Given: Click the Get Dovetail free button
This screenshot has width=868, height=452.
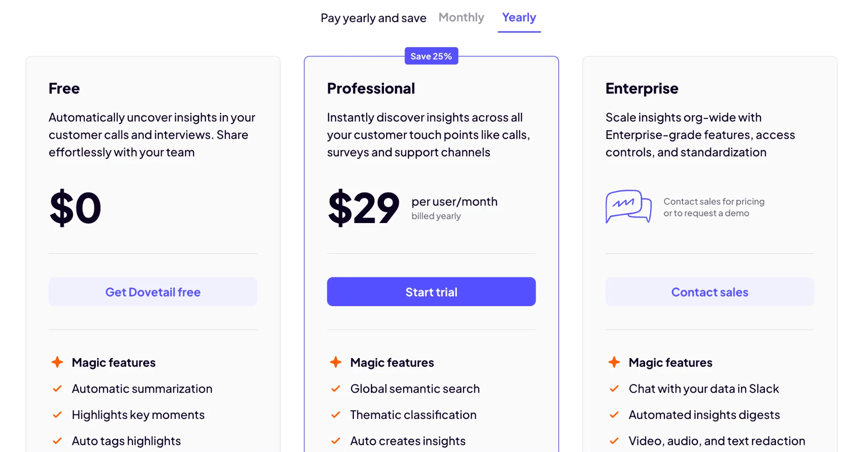Looking at the screenshot, I should tap(153, 292).
